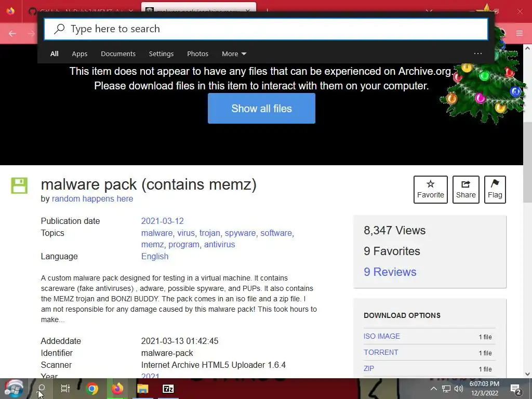Select the Settings search filter tab
532x399 pixels.
click(161, 54)
